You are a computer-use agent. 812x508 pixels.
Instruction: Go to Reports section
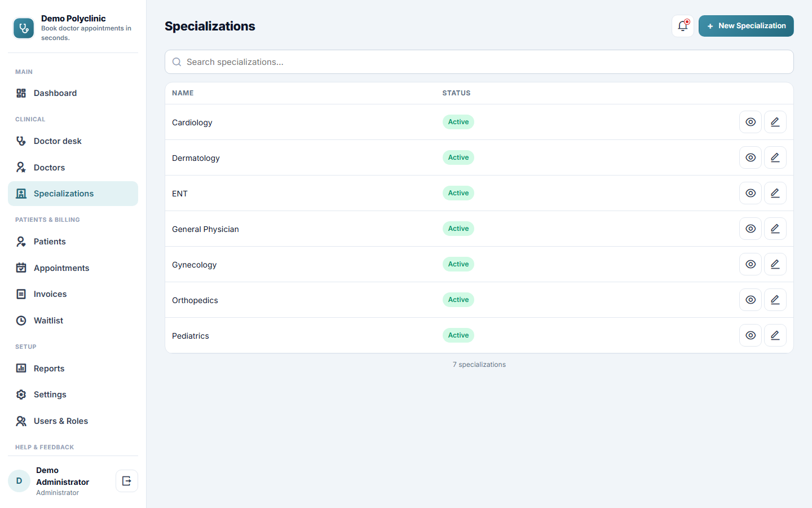[73, 369]
